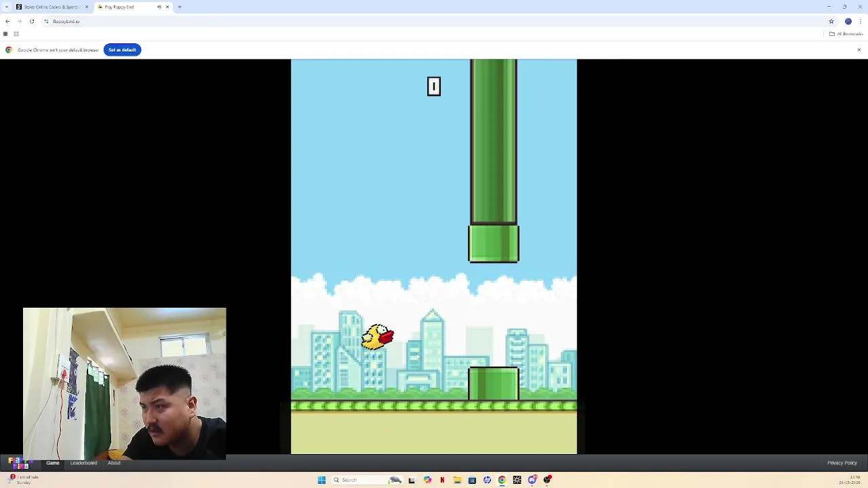
Task: Open the Leaderboard page
Action: pos(83,463)
